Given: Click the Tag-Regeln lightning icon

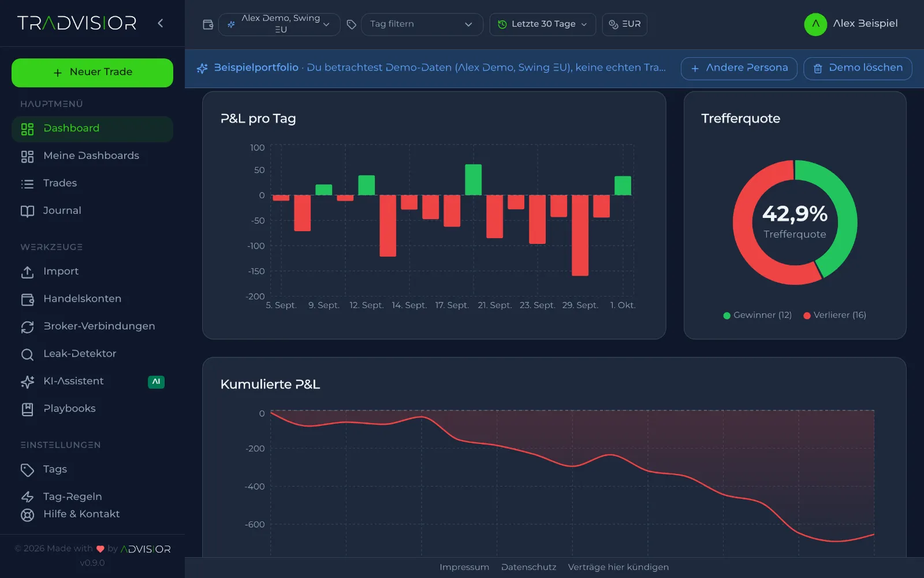Looking at the screenshot, I should click(x=27, y=497).
